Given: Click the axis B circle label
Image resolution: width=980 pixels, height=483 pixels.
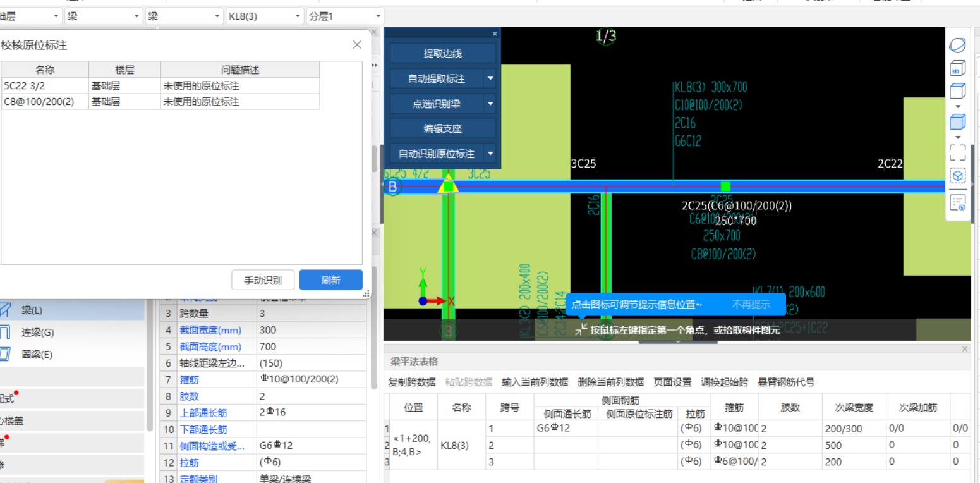Looking at the screenshot, I should (393, 186).
